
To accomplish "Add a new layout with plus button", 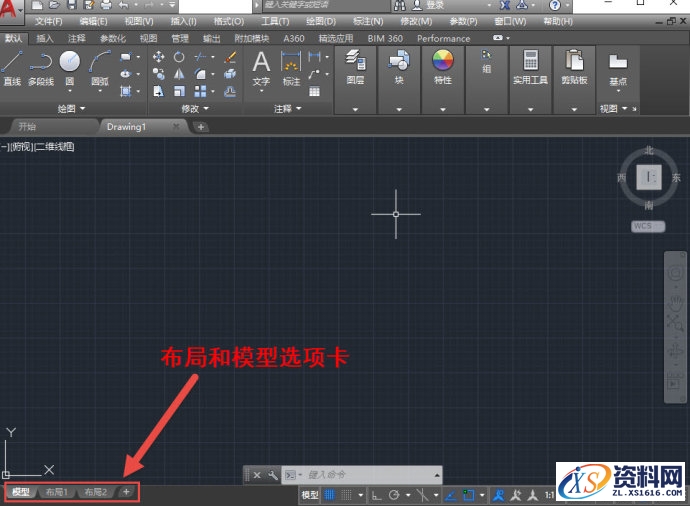I will pos(126,492).
